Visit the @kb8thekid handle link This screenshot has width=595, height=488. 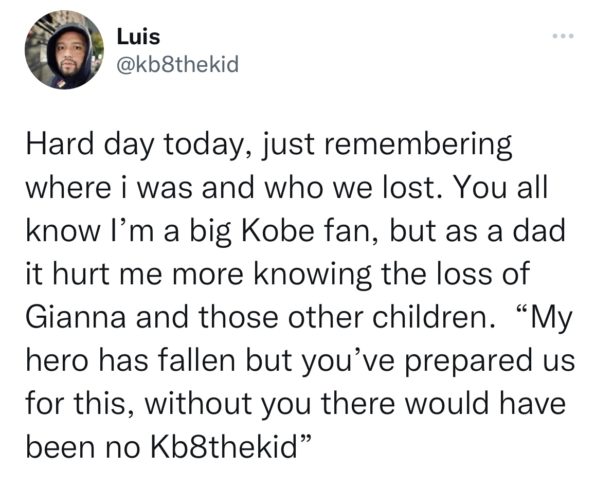coord(178,64)
